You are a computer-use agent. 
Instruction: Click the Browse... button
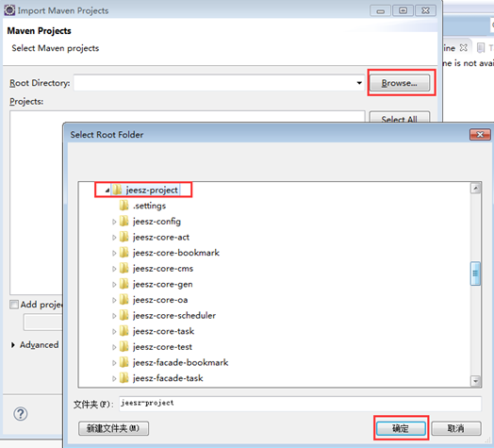[399, 83]
